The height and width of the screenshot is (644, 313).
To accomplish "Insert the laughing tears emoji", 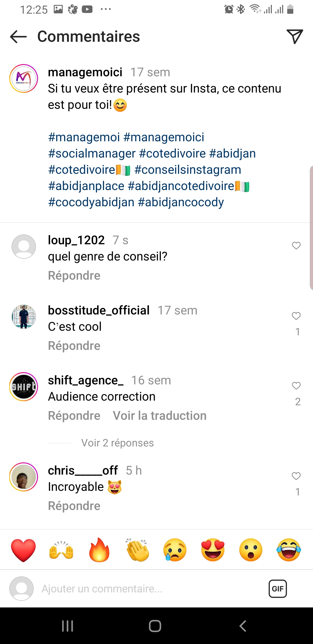I will (289, 550).
